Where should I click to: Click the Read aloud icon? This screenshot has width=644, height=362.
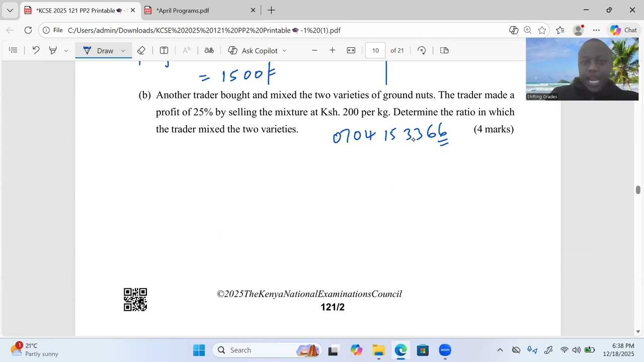186,50
